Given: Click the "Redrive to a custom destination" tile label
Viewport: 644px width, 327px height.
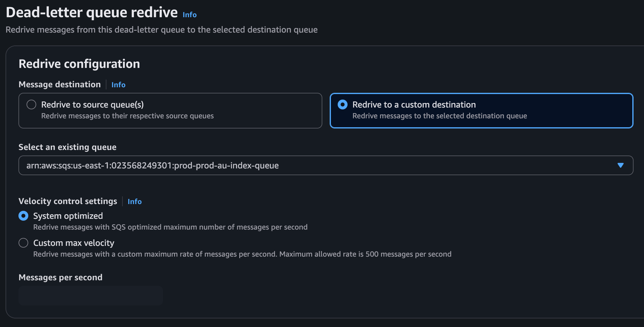Looking at the screenshot, I should [x=414, y=104].
